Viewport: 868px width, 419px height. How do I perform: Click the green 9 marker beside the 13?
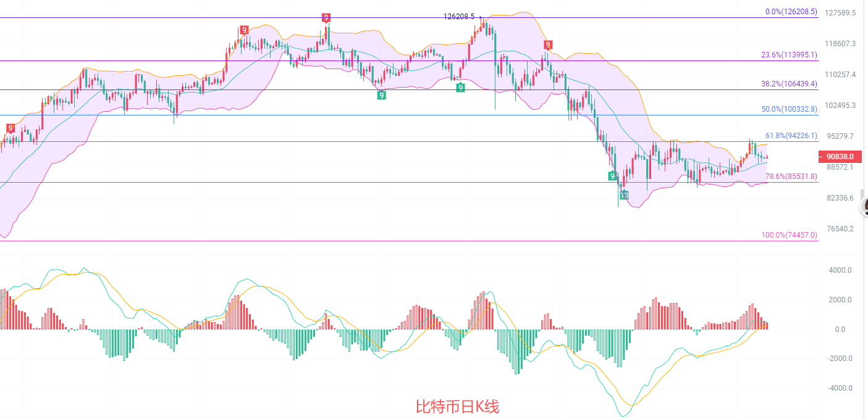tap(612, 176)
